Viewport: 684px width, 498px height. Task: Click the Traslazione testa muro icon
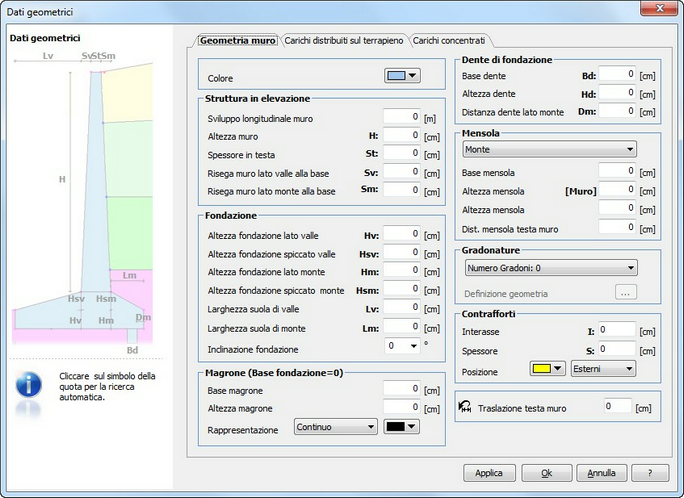(465, 407)
